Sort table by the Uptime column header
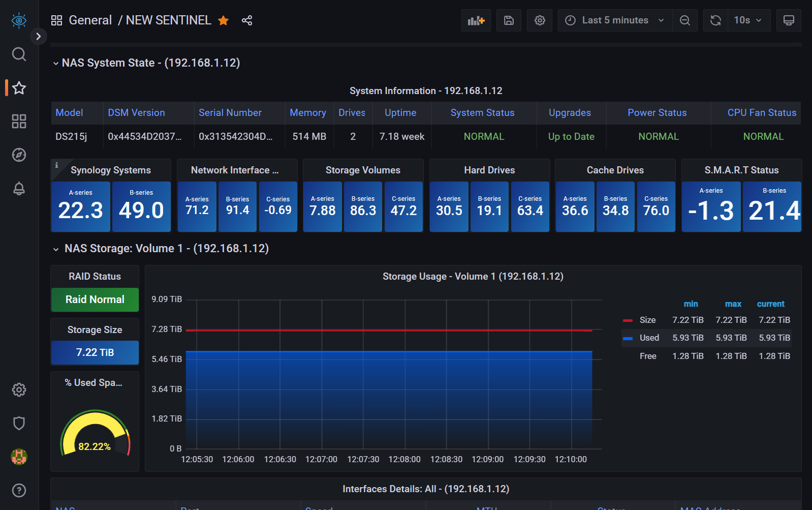The width and height of the screenshot is (812, 510). [x=400, y=113]
